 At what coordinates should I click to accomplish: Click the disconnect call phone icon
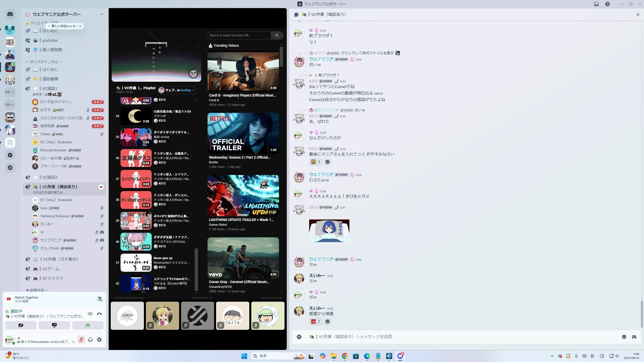(99, 314)
